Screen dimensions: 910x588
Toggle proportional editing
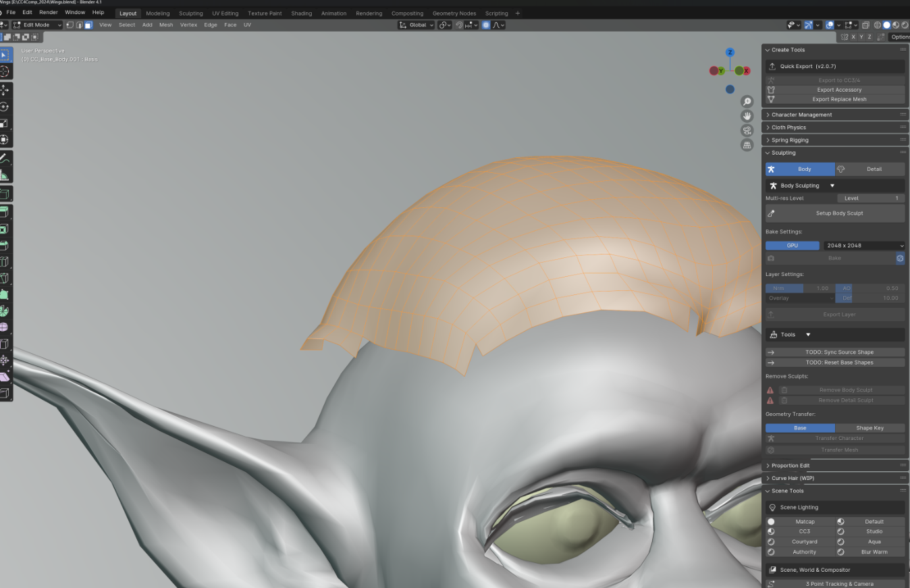[486, 25]
